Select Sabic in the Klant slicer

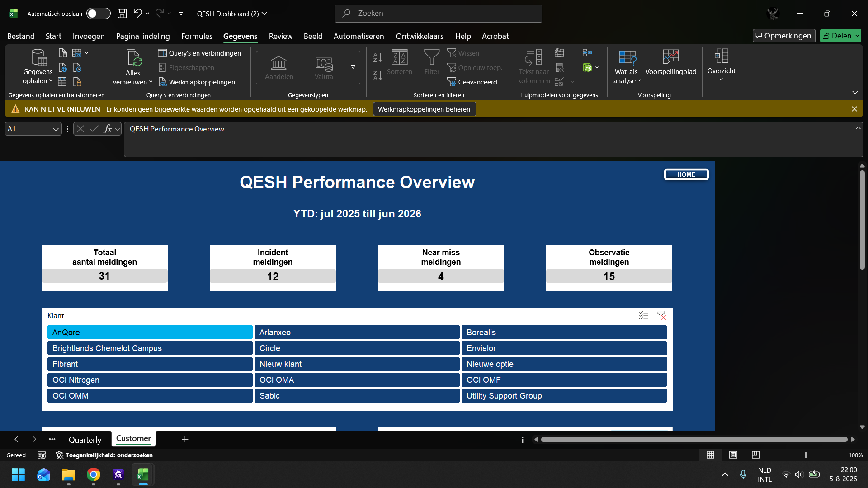pyautogui.click(x=357, y=396)
